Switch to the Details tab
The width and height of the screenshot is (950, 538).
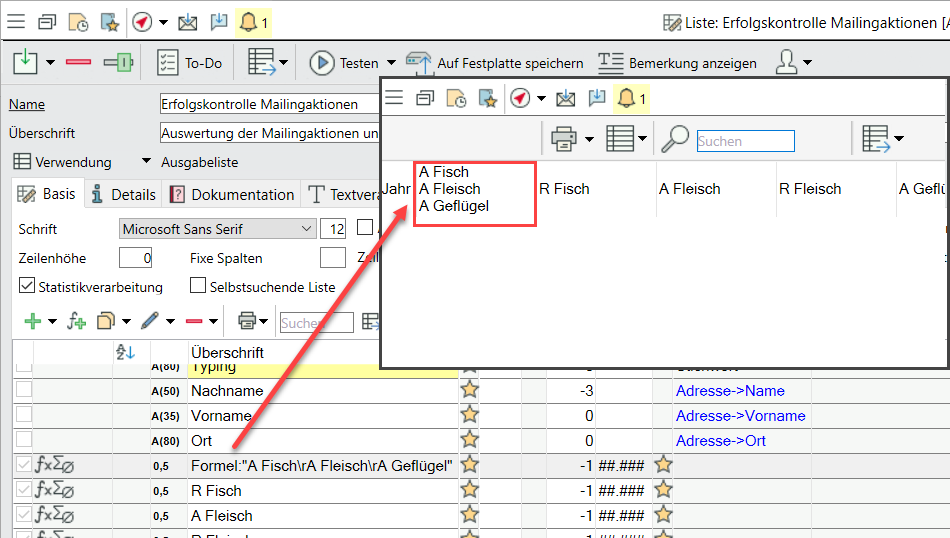click(x=123, y=194)
